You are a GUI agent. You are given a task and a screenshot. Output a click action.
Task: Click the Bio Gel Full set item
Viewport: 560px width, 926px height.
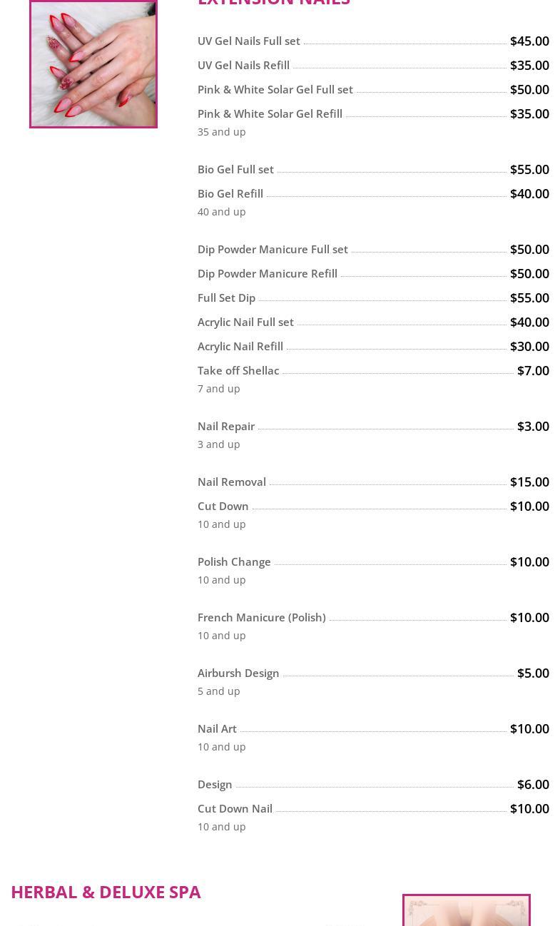(235, 170)
